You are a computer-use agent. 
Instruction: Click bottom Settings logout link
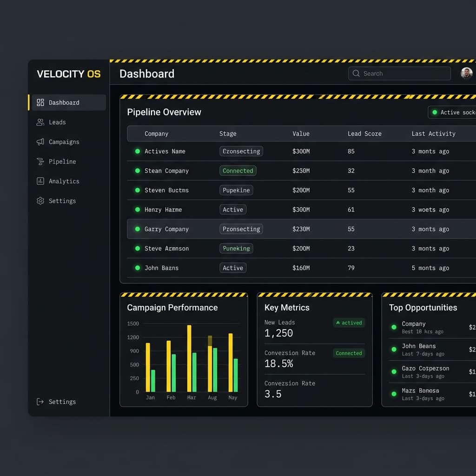click(x=56, y=402)
